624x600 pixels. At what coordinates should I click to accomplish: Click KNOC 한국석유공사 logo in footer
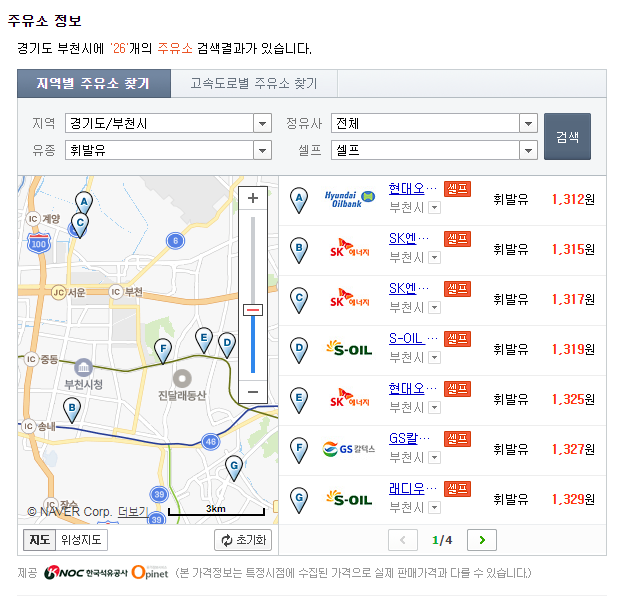coord(86,573)
